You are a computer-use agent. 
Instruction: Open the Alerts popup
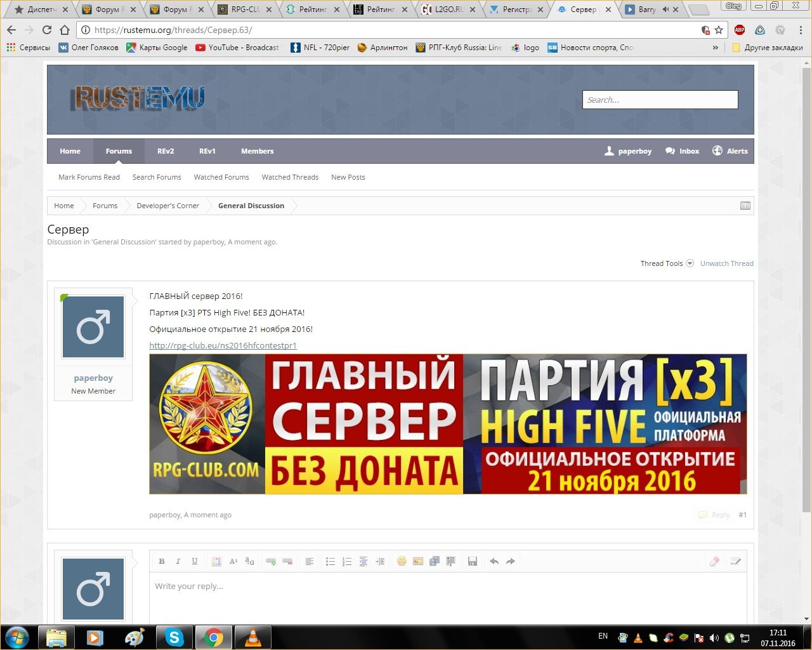[730, 151]
